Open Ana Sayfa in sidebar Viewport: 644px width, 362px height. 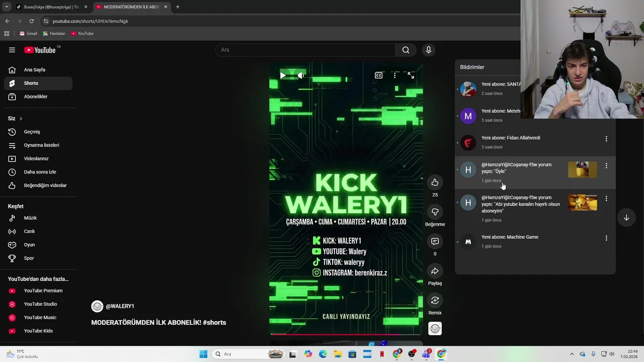click(x=38, y=70)
